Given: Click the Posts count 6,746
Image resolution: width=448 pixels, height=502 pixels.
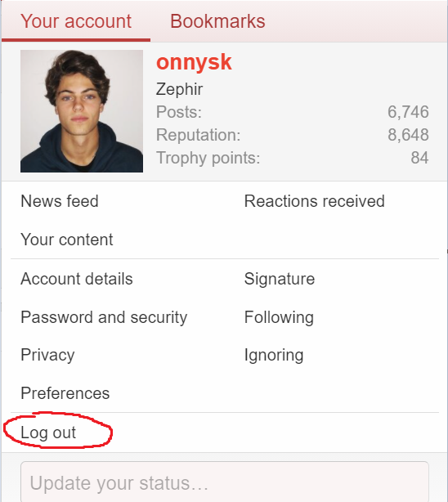Looking at the screenshot, I should [x=408, y=112].
